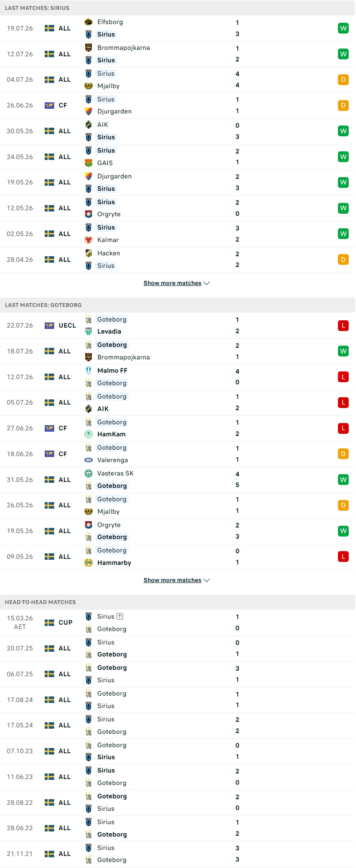Open the Elfsborg vs Sirius win badge
The width and height of the screenshot is (356, 868).
click(343, 28)
